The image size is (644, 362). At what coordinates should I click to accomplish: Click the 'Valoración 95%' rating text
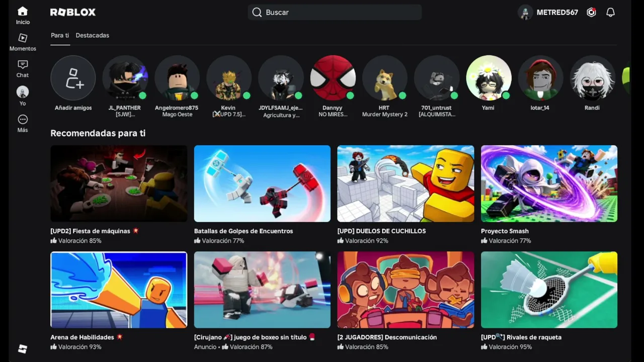click(510, 347)
